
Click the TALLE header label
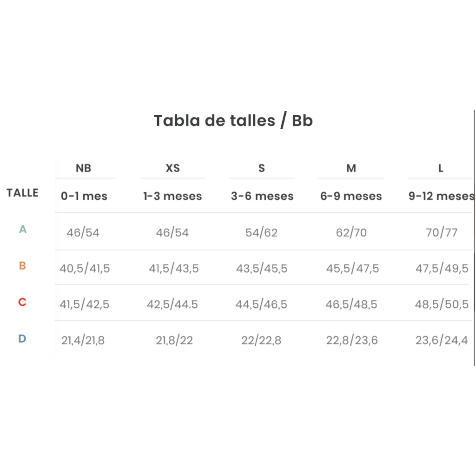[22, 193]
